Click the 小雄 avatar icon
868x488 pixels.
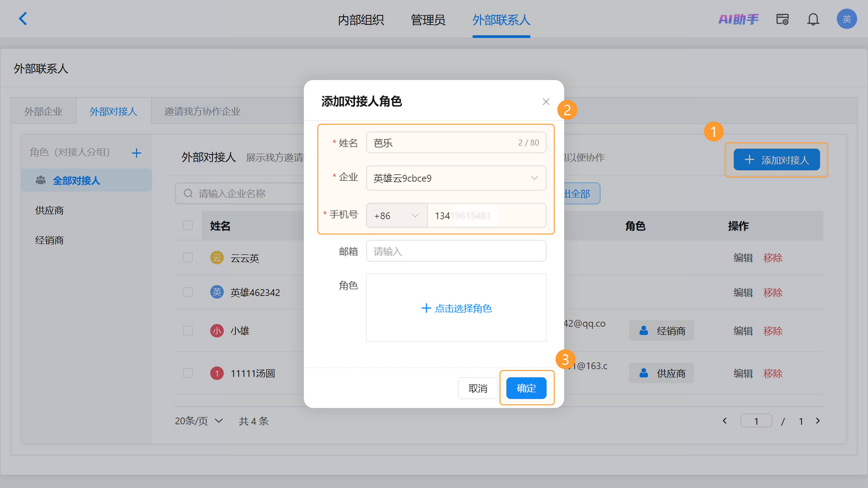coord(217,331)
